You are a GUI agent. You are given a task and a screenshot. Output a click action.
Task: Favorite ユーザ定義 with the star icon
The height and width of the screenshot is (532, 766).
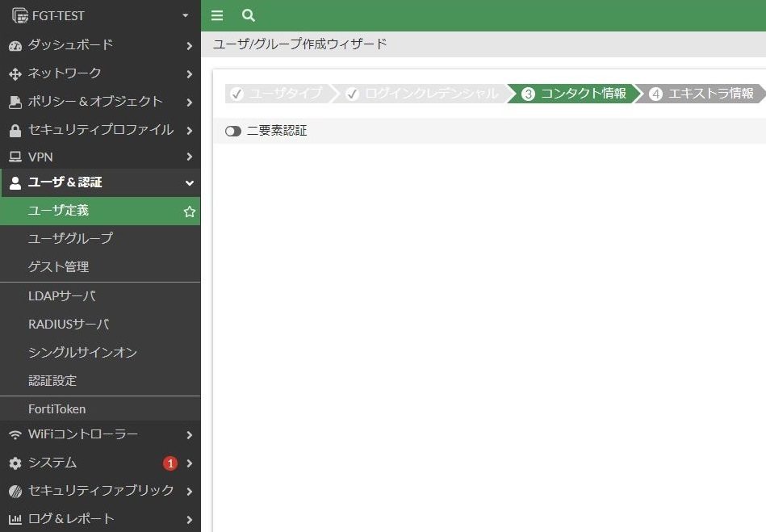click(x=190, y=212)
